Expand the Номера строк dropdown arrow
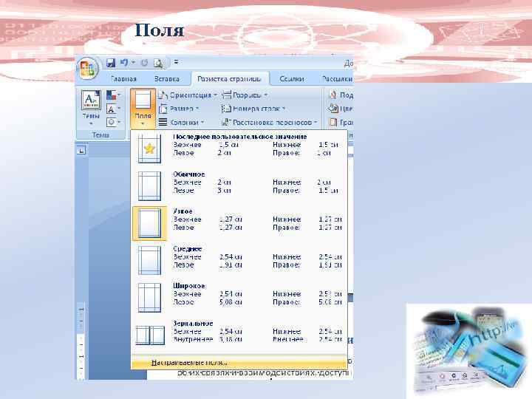Image resolution: width=532 pixels, height=399 pixels. [x=284, y=109]
